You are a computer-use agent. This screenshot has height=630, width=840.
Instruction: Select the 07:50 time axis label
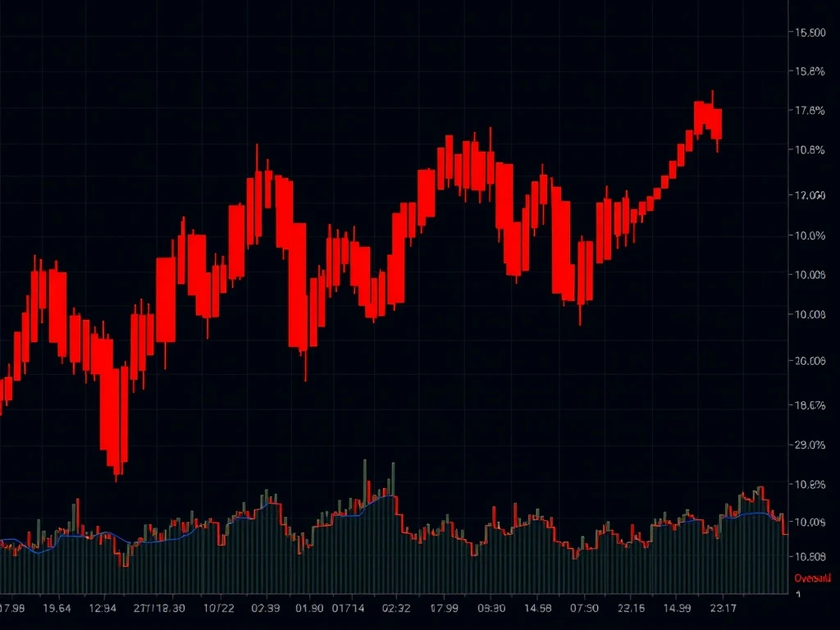coord(584,608)
